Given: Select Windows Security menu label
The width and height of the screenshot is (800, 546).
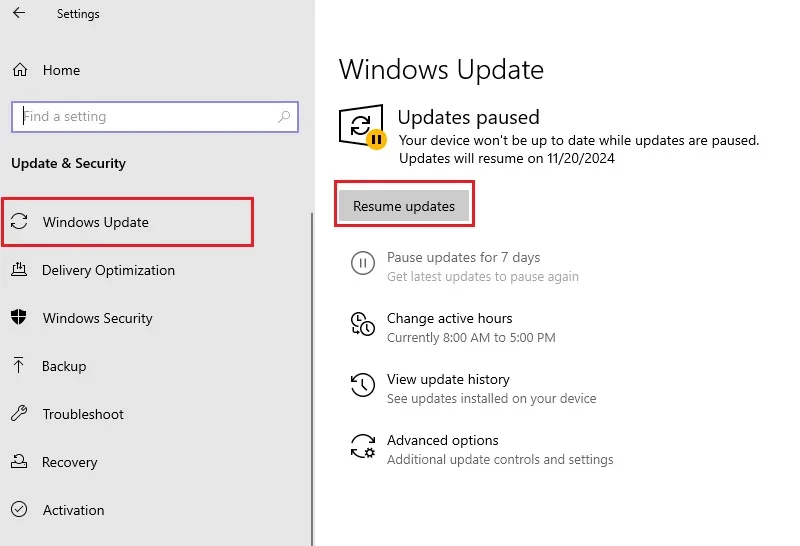Looking at the screenshot, I should point(97,318).
